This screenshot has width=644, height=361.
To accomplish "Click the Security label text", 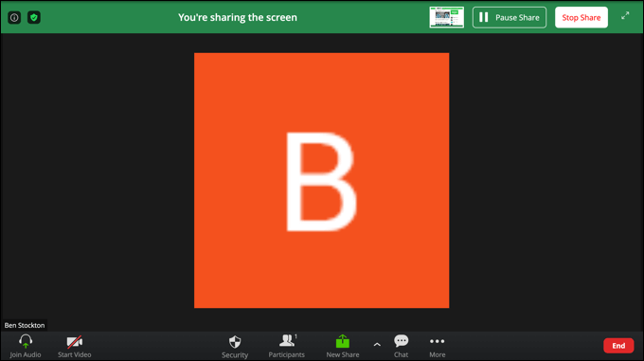I will pyautogui.click(x=235, y=355).
